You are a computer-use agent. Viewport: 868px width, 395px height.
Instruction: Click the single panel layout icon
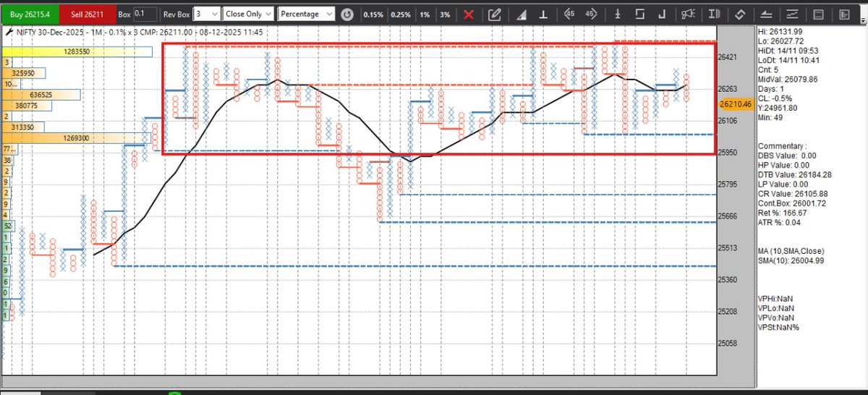click(x=819, y=14)
